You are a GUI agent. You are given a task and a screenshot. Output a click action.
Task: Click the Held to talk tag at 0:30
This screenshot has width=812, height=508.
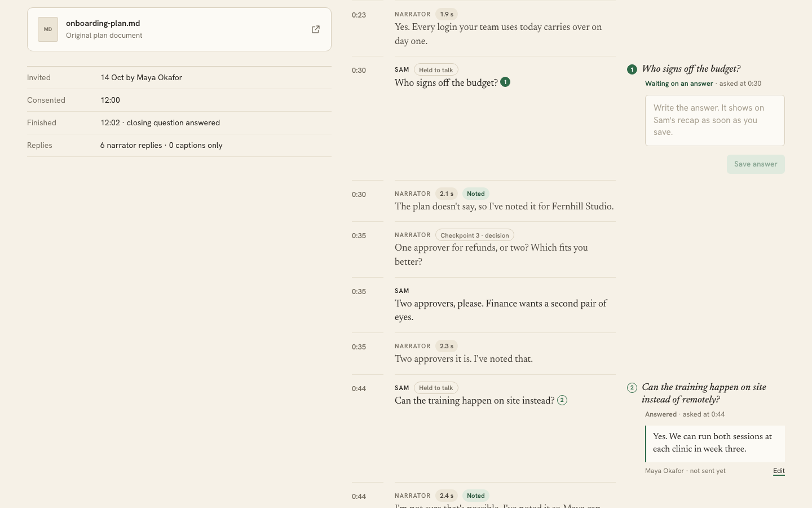tap(436, 70)
